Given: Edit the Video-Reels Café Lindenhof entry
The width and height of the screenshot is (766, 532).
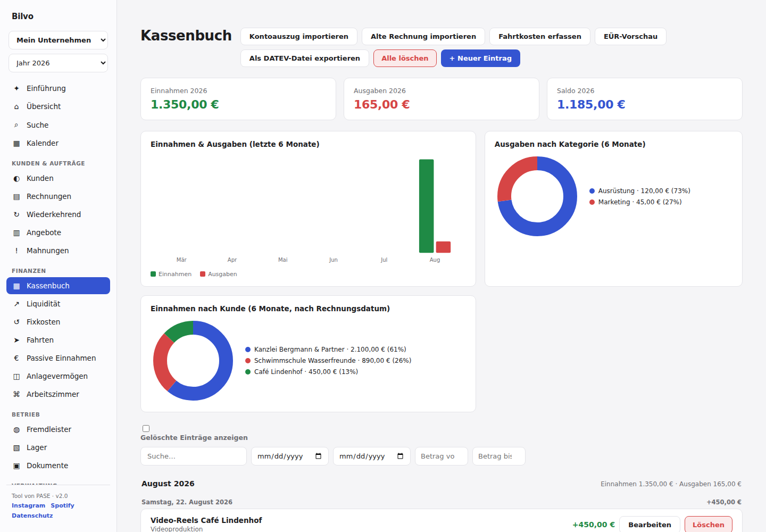Looking at the screenshot, I should tap(650, 525).
